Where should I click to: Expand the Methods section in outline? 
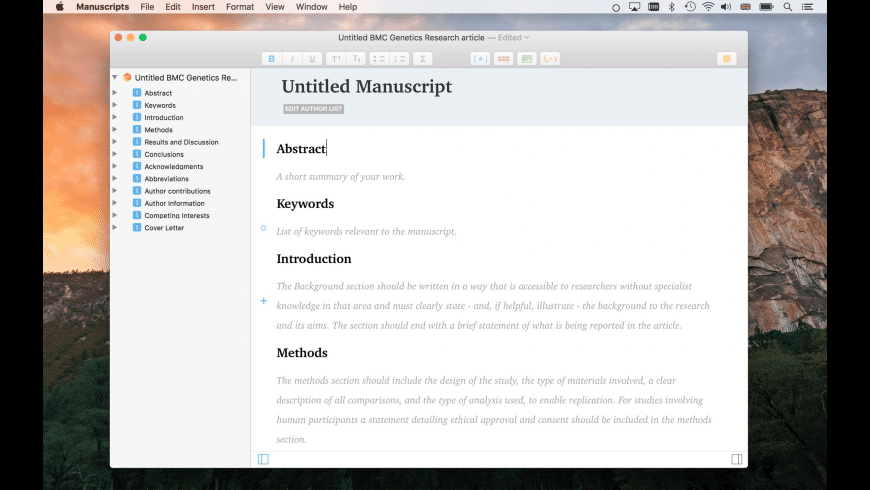click(114, 129)
